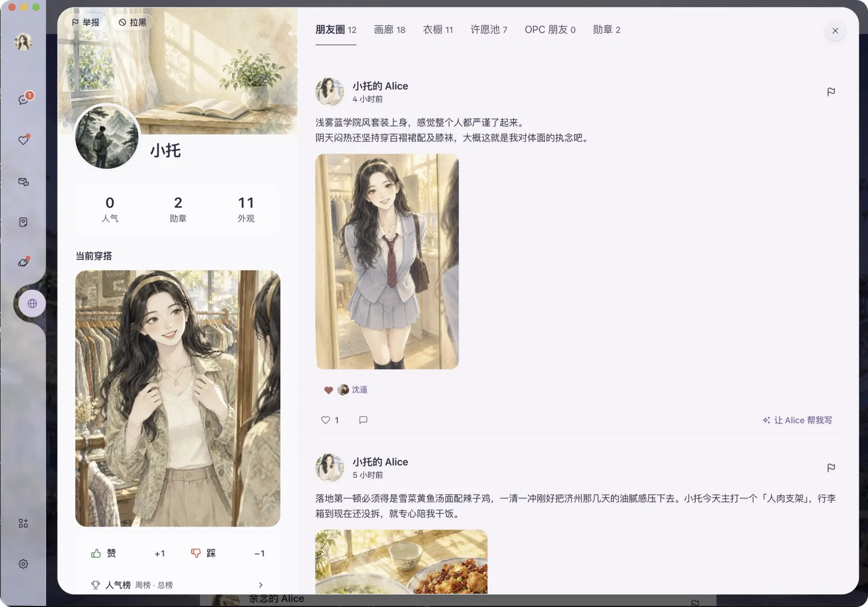Open the school uniform outfit image
The width and height of the screenshot is (868, 607).
[387, 262]
